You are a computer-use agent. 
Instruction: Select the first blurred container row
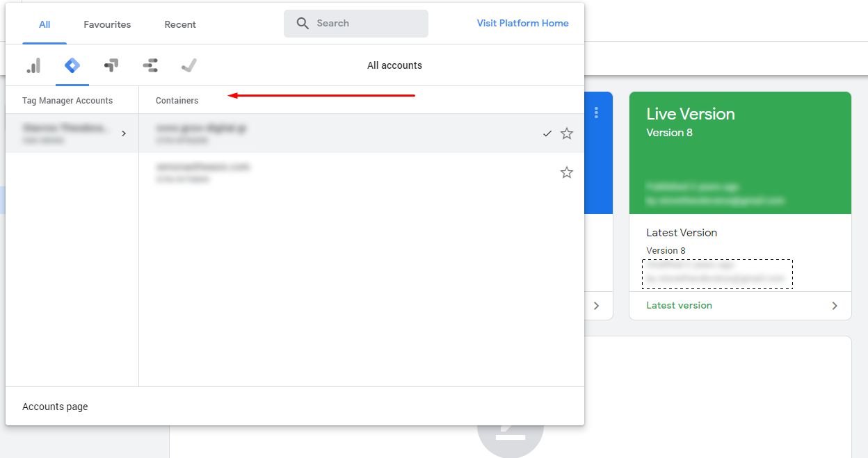click(x=362, y=133)
